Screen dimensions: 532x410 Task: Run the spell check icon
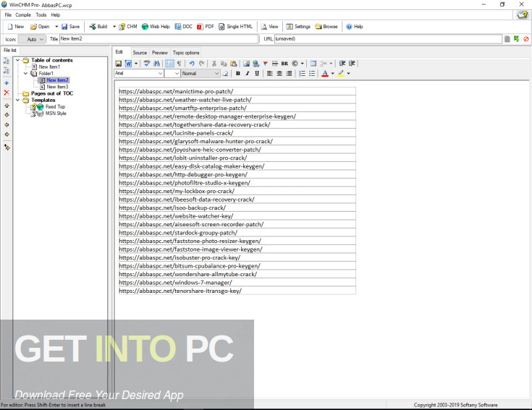point(147,64)
